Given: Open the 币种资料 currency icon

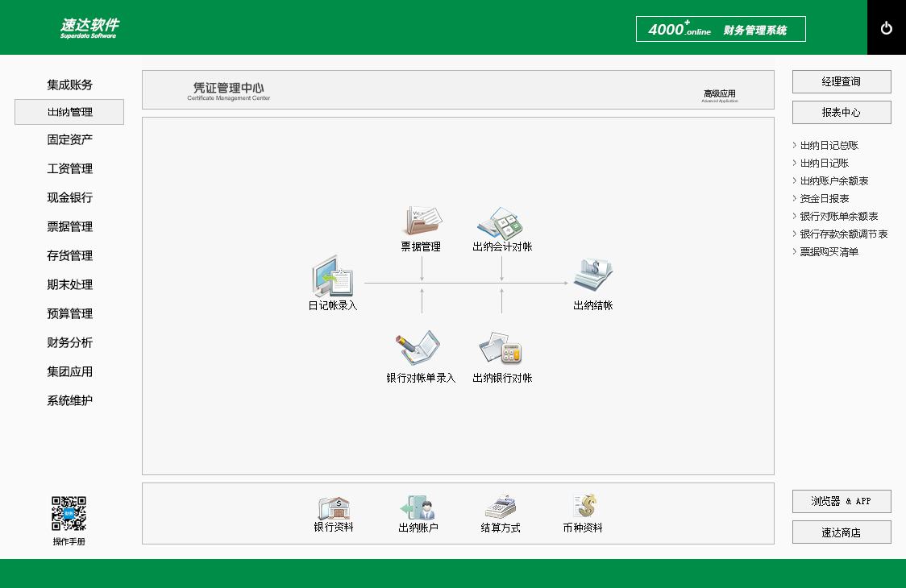Looking at the screenshot, I should point(583,507).
